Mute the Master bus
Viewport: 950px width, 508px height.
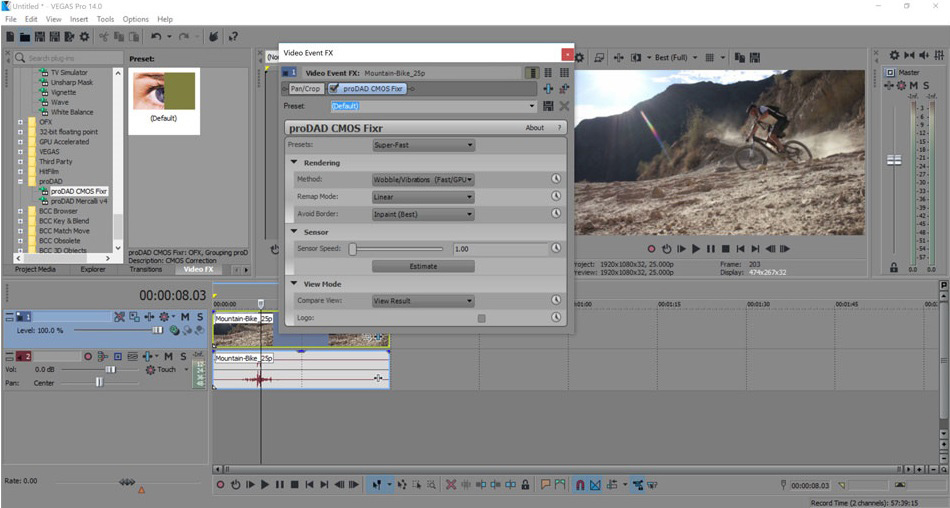click(x=914, y=85)
